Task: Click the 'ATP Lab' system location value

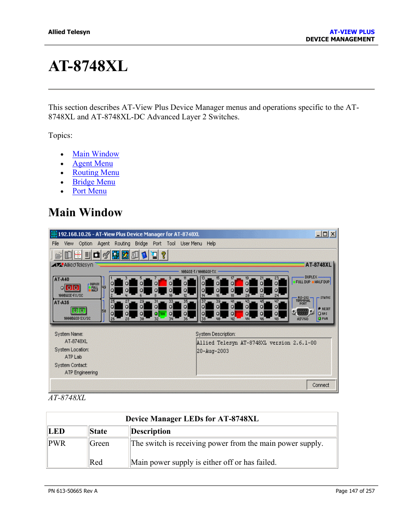Action: click(73, 357)
